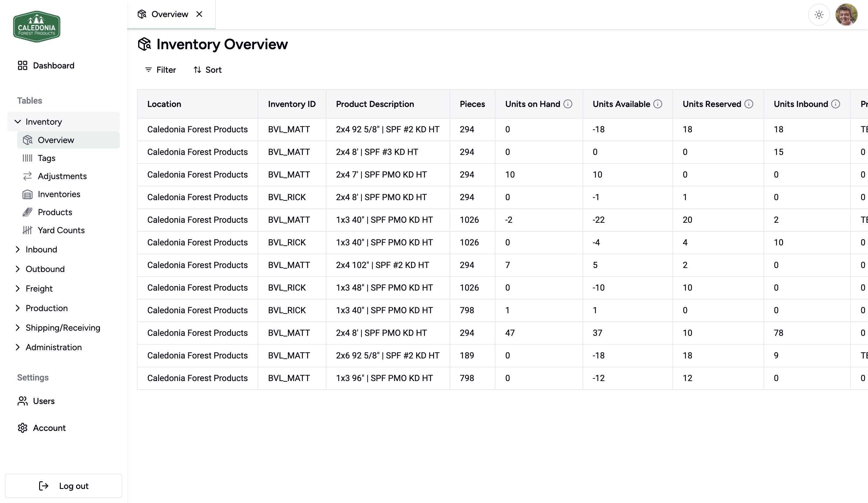This screenshot has height=503, width=868.
Task: Click the Overview tab package icon
Action: tap(142, 14)
